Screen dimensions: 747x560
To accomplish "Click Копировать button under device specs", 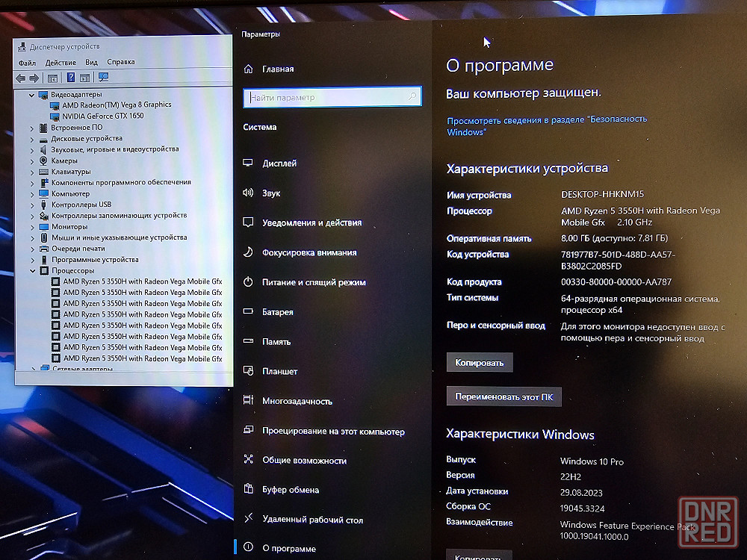I will click(x=480, y=362).
